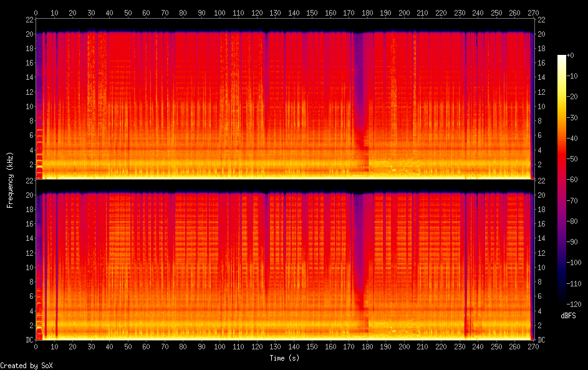Select the '-30' value on the color scale

click(x=572, y=117)
